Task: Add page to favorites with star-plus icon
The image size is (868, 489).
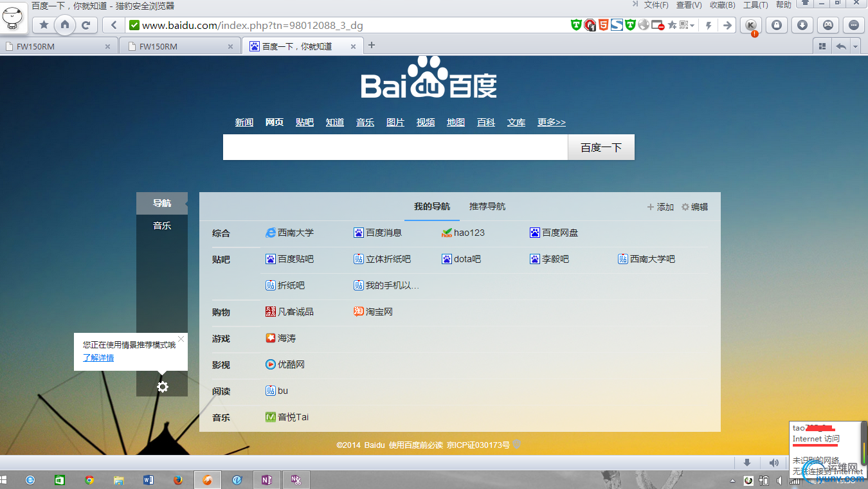Action: pos(672,25)
